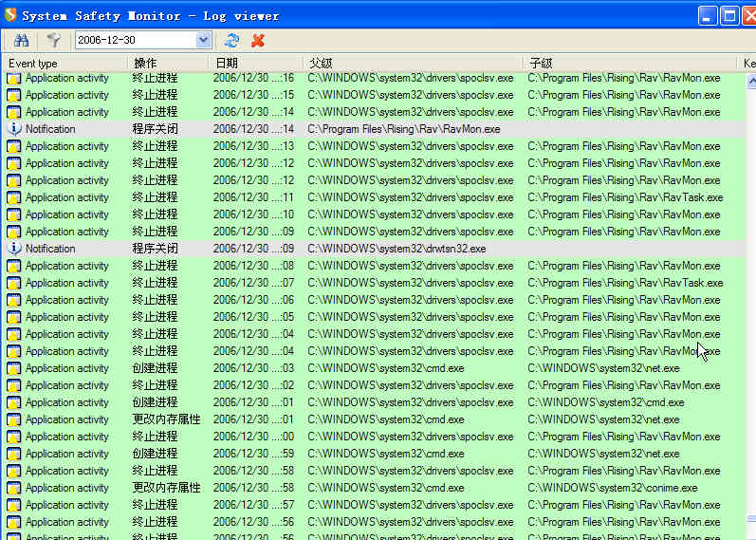Click the date cell ending in :10
The height and width of the screenshot is (540, 756).
click(253, 214)
